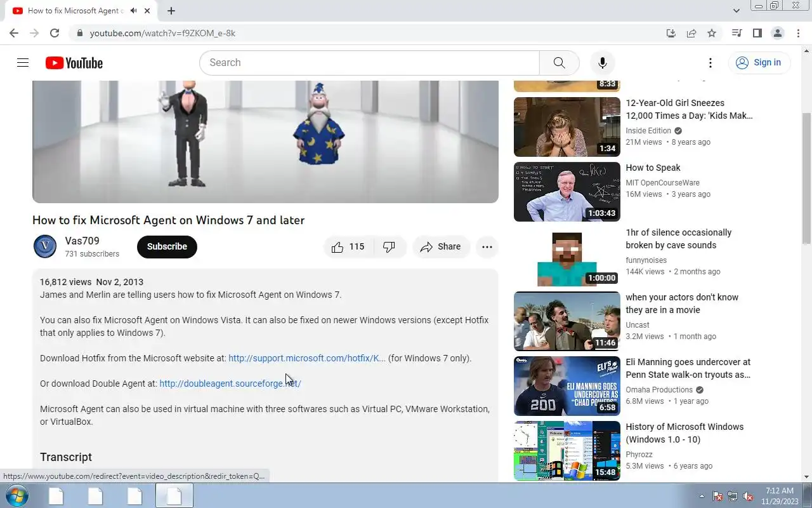Viewport: 812px width, 508px height.
Task: Click the page vertical scrollbar thumb
Action: (x=806, y=178)
